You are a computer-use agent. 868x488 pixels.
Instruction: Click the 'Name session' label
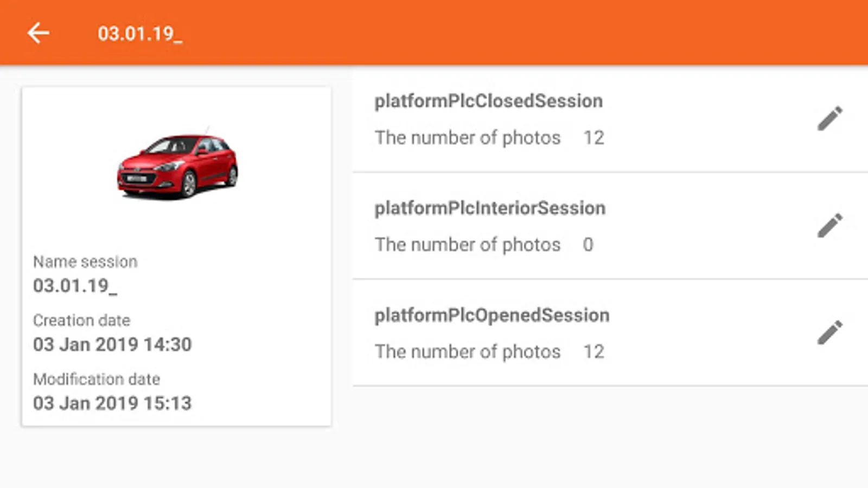pyautogui.click(x=85, y=262)
